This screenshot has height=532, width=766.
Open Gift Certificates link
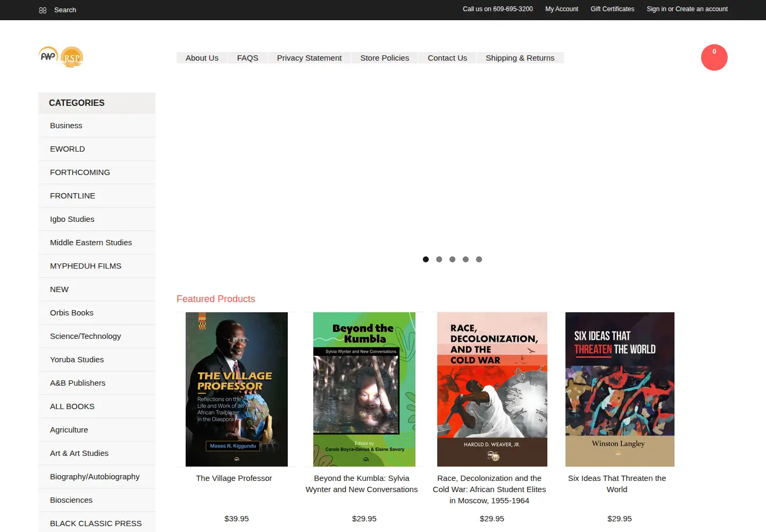pos(612,9)
